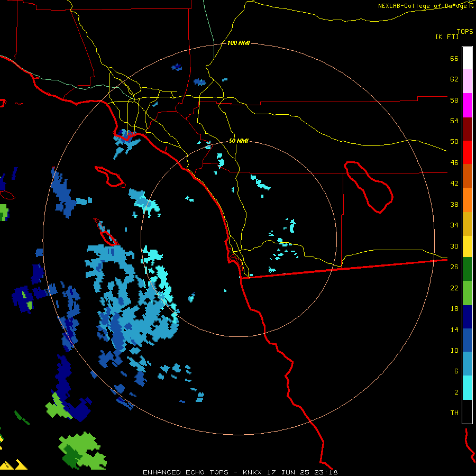Click the black TH threshold legend band
The width and height of the screenshot is (476, 476).
(x=467, y=411)
